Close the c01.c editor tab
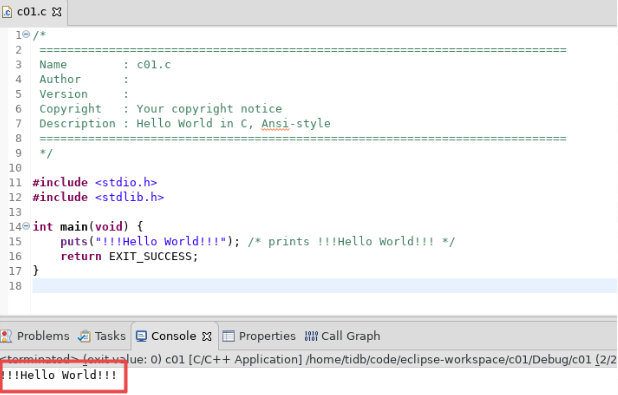Screen dimensions: 618x395 click(x=57, y=12)
